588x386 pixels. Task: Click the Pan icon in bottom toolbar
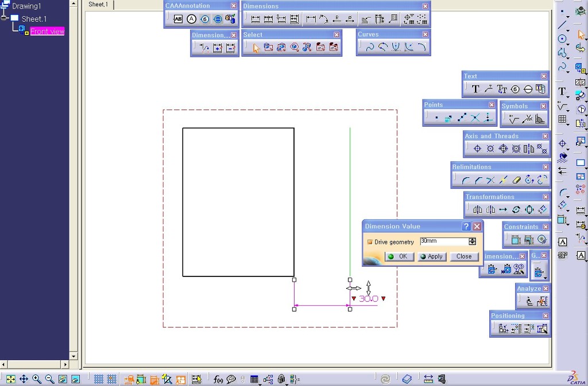click(24, 379)
